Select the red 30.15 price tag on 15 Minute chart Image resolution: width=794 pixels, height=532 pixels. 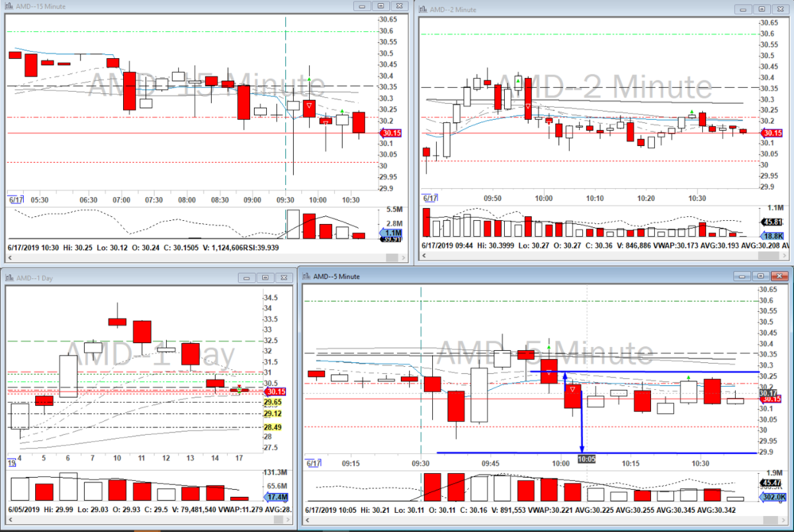pos(389,133)
